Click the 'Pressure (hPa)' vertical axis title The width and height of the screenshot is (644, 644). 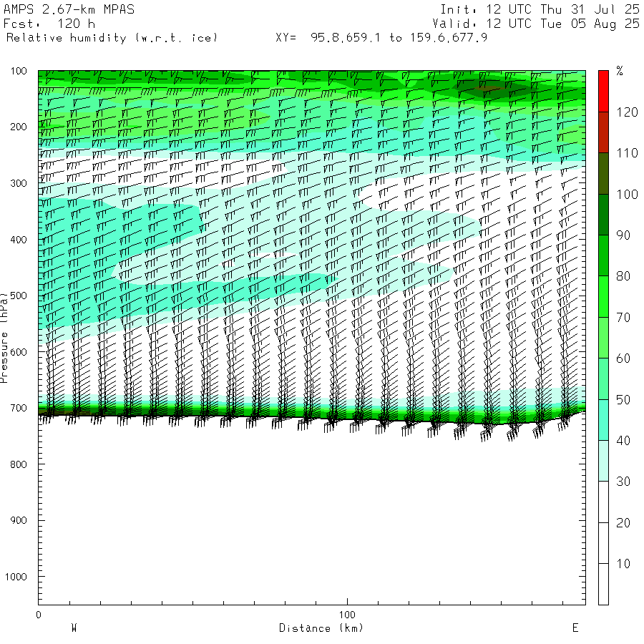pyautogui.click(x=4, y=338)
